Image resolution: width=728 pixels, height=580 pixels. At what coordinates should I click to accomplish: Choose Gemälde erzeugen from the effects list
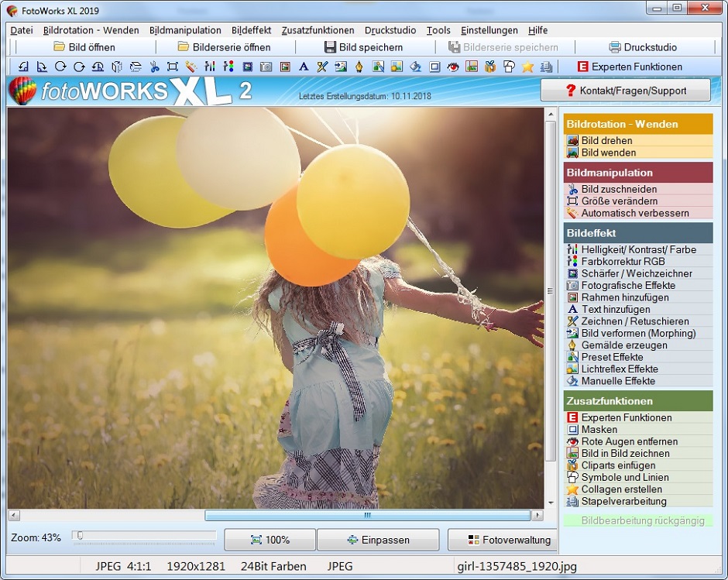tap(623, 345)
